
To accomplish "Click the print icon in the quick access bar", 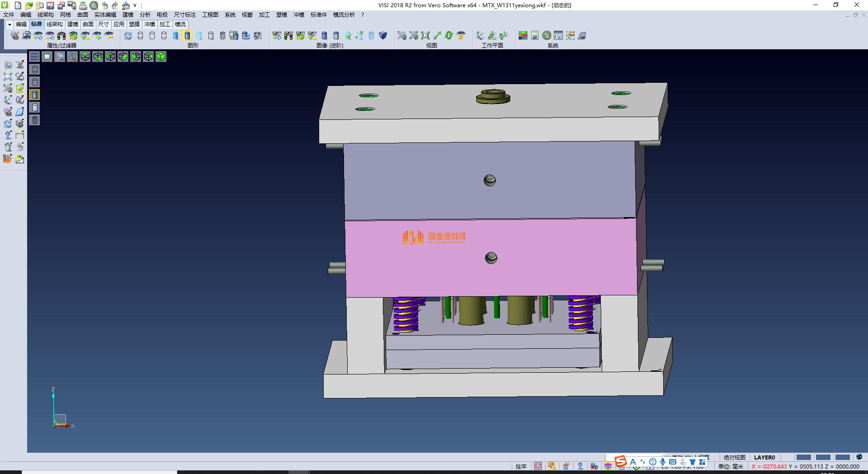I will (x=83, y=5).
